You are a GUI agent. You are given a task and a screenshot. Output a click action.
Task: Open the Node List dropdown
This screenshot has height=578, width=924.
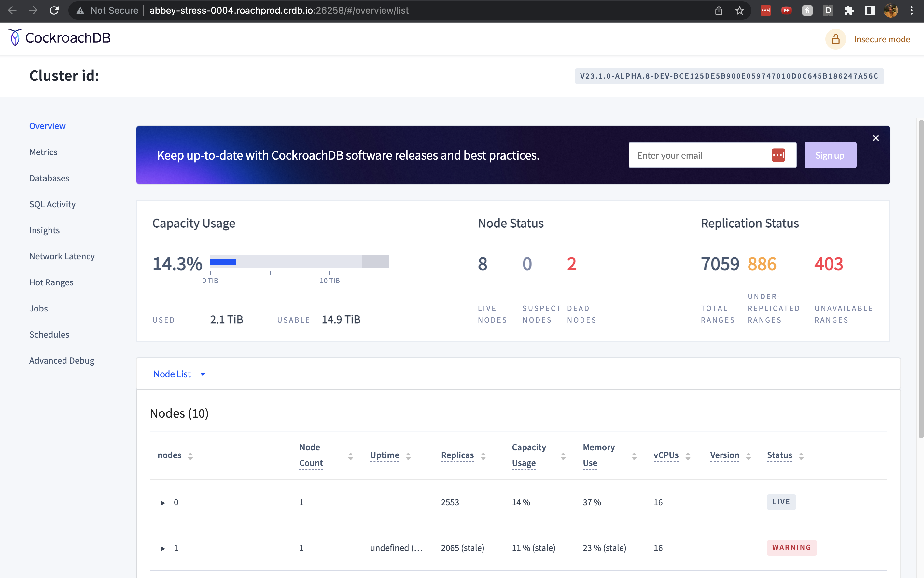click(x=179, y=374)
